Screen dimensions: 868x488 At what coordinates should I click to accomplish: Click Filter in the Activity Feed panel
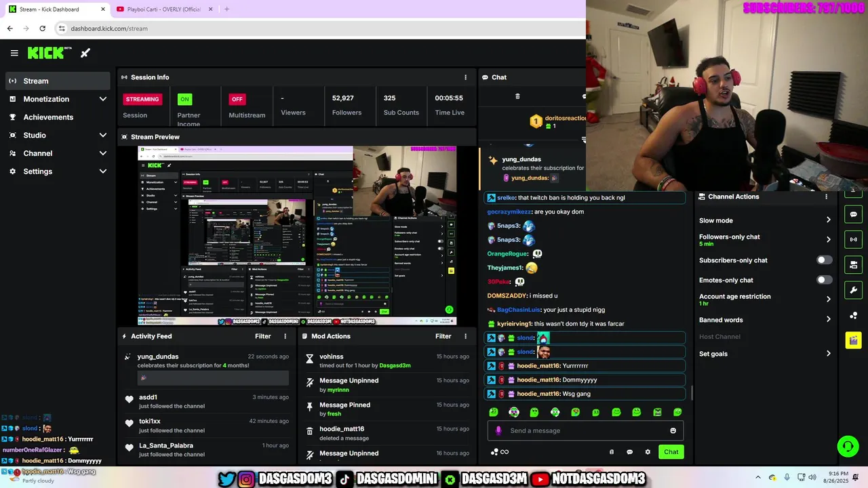(x=263, y=336)
